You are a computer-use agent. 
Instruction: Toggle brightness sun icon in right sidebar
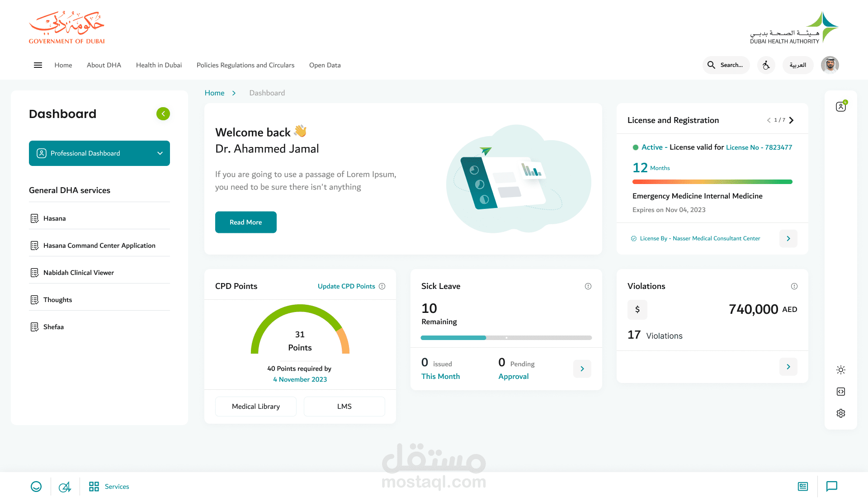click(840, 370)
